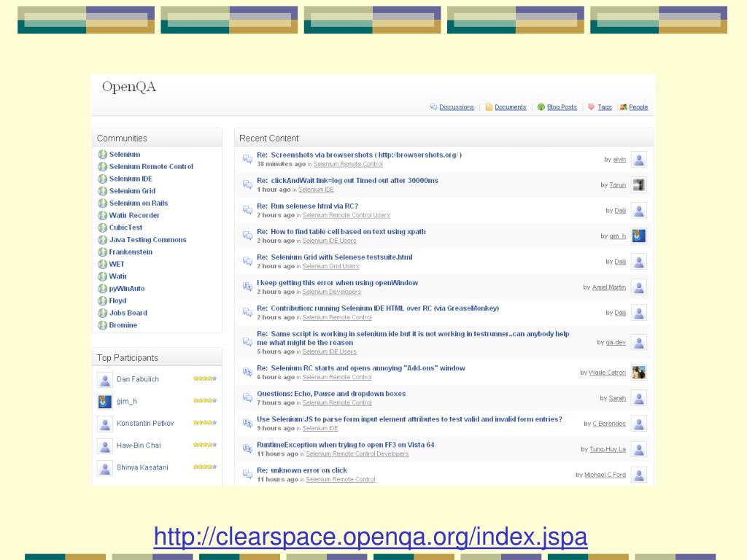Open the Tags nav link
This screenshot has height=560, width=747.
click(605, 107)
